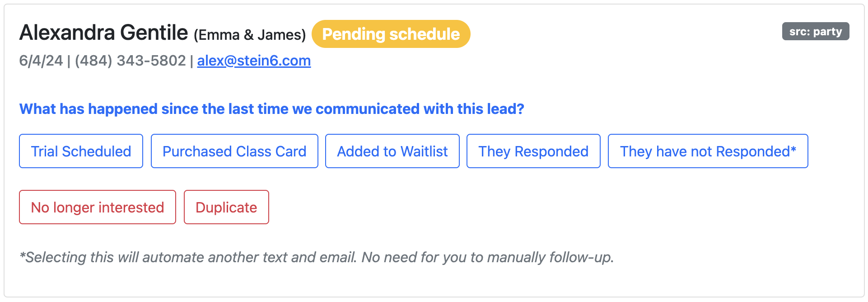This screenshot has height=302, width=868.
Task: Select the lead name Alexandra Gentile
Action: point(103,33)
